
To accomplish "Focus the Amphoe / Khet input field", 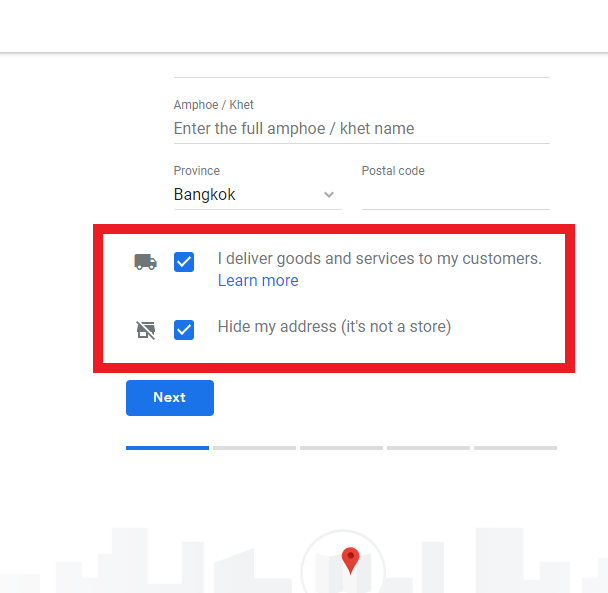I will (362, 129).
